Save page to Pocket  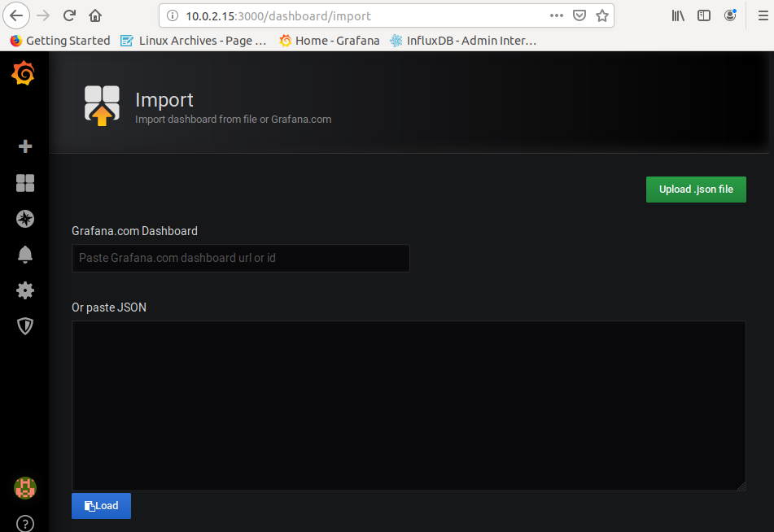(579, 15)
